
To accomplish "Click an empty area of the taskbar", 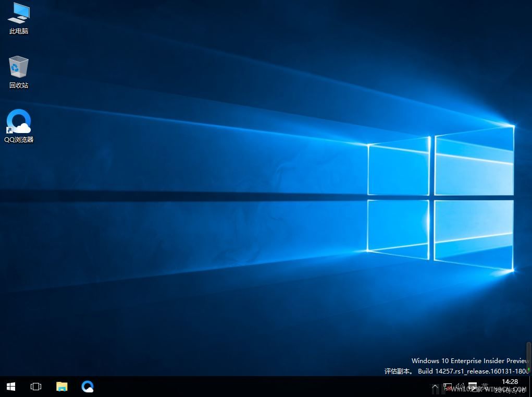I will (261, 387).
